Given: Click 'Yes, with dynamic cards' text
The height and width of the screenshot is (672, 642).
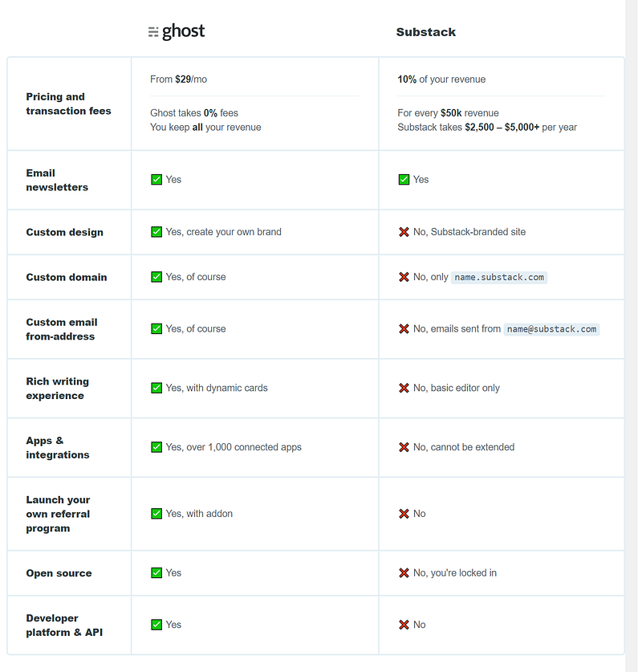Looking at the screenshot, I should point(217,388).
